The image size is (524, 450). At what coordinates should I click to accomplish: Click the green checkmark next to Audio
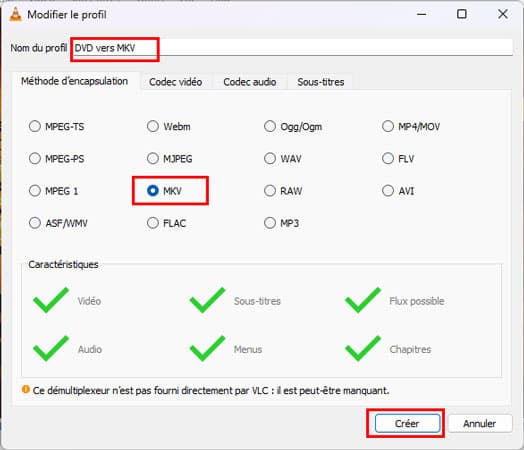[51, 348]
